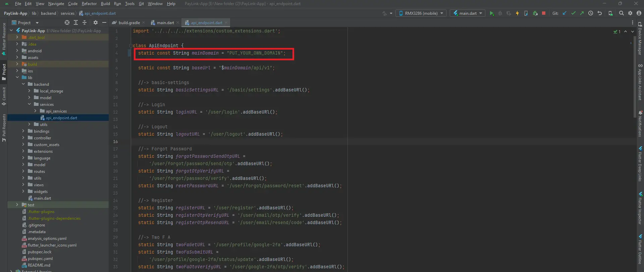Click Attach Debugger to Android Process icon
644x272 pixels.
click(x=535, y=13)
